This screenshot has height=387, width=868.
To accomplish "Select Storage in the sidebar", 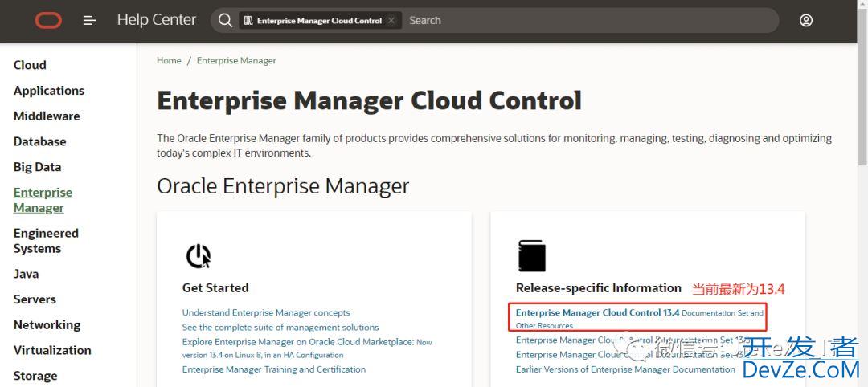I will click(35, 376).
